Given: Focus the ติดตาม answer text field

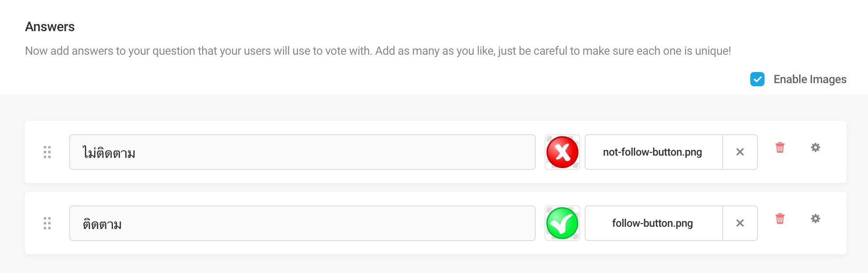Looking at the screenshot, I should click(303, 223).
